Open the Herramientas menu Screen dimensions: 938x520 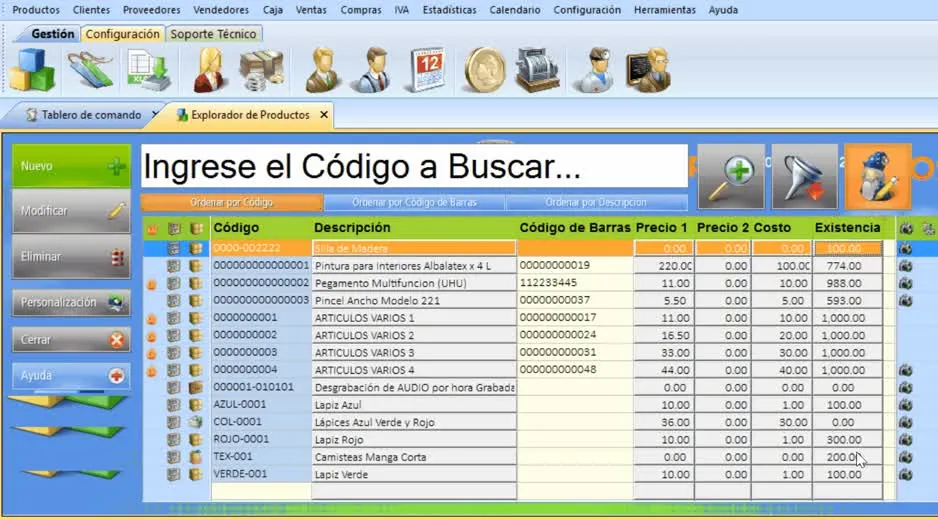[665, 10]
